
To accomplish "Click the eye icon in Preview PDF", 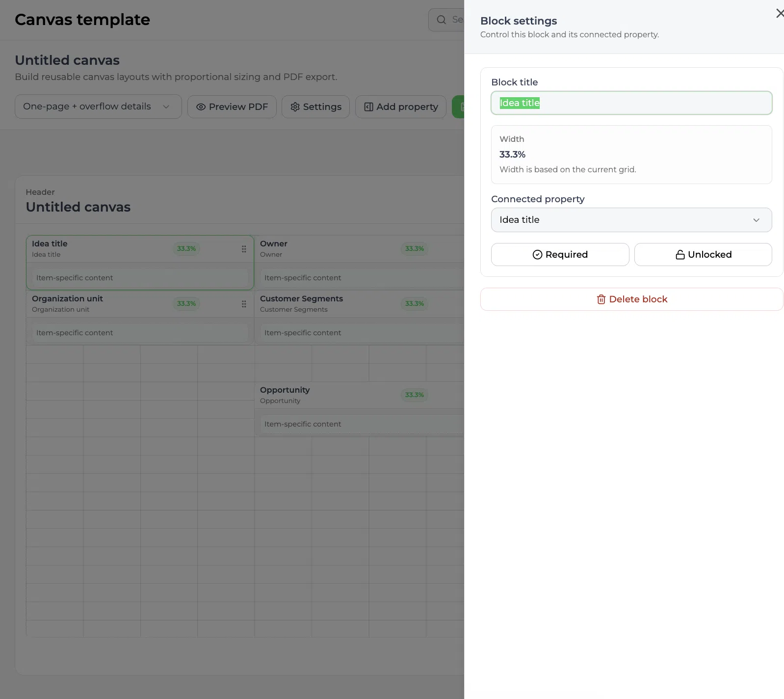I will pyautogui.click(x=201, y=107).
